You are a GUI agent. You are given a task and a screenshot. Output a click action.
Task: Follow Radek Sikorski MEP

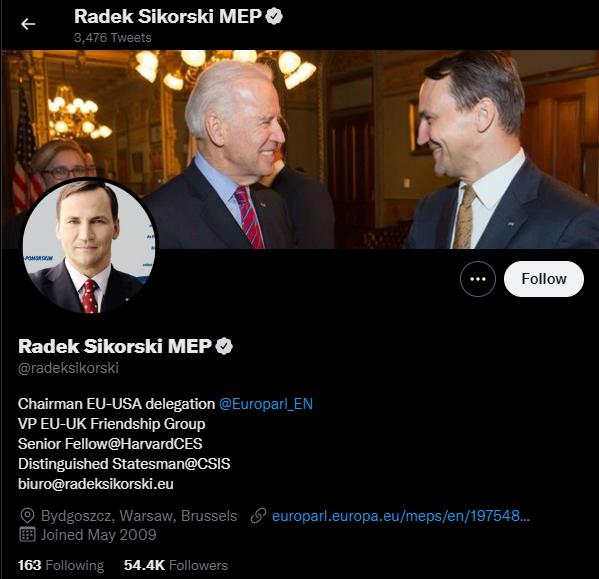[x=544, y=279]
